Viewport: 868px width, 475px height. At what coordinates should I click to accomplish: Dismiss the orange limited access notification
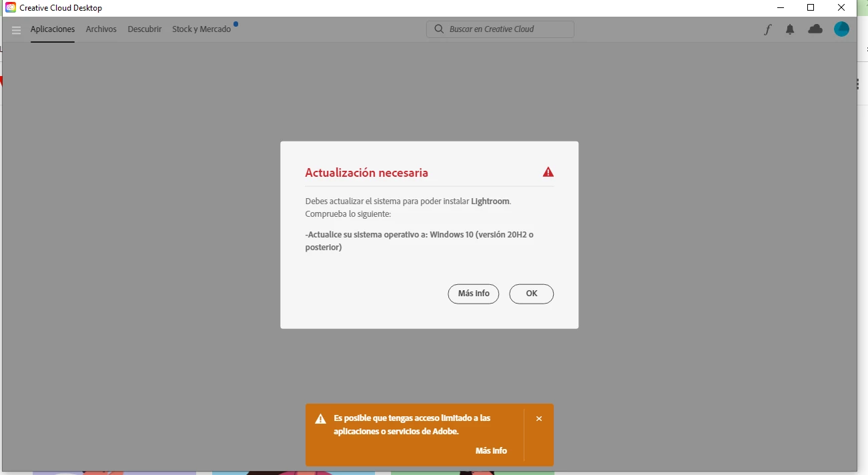click(539, 419)
